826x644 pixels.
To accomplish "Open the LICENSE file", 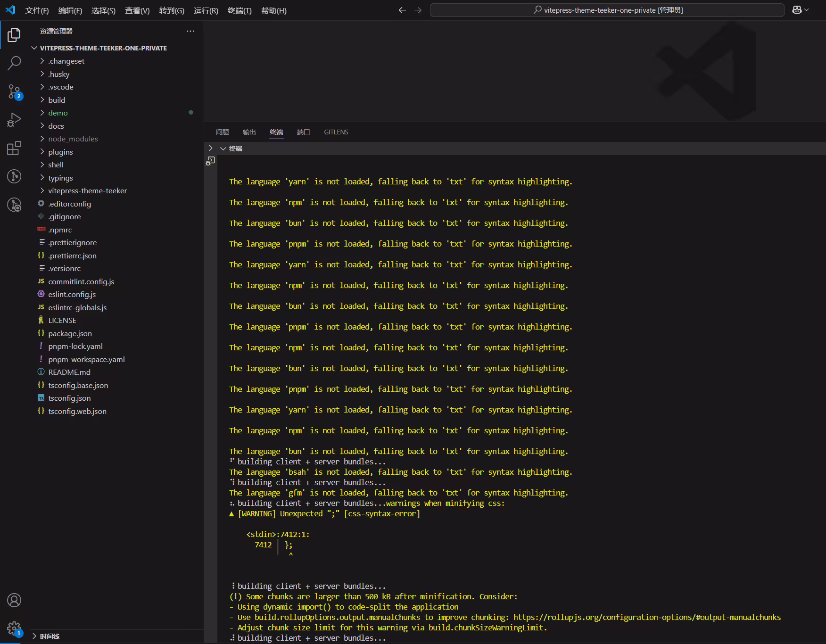I will (62, 320).
